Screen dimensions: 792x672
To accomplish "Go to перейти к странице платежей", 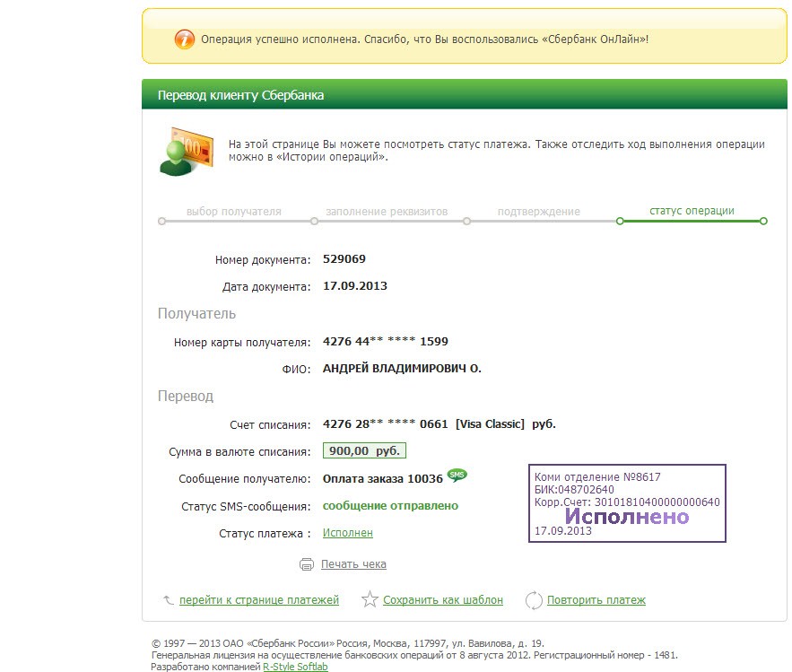I will coord(259,599).
